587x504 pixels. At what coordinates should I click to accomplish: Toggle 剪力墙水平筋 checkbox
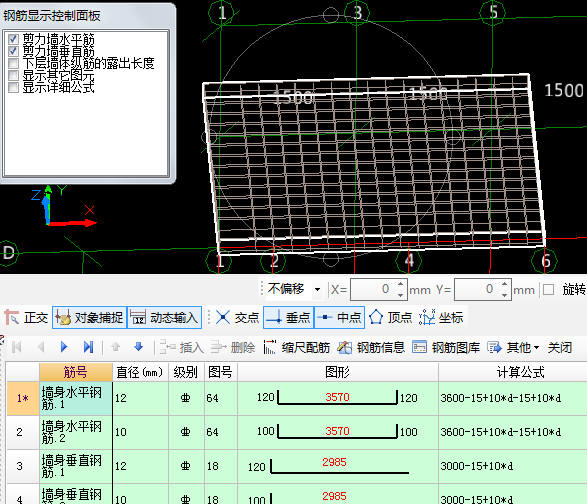pyautogui.click(x=13, y=39)
